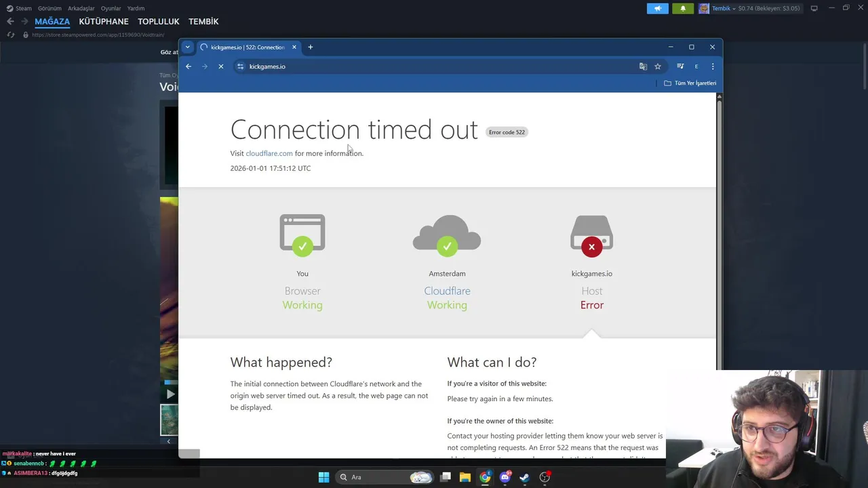Switch to TOPLULUK tab in Steam

click(159, 22)
